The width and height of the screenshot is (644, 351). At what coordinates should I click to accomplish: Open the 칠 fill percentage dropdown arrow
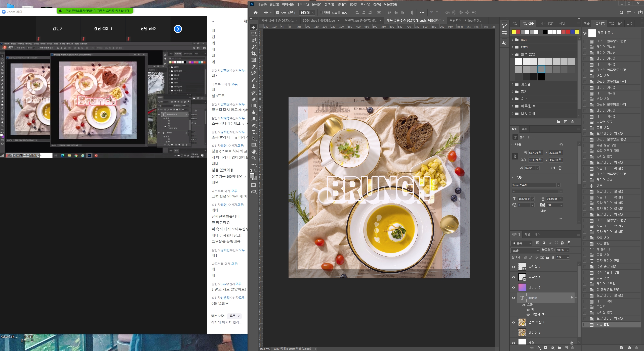(x=568, y=257)
